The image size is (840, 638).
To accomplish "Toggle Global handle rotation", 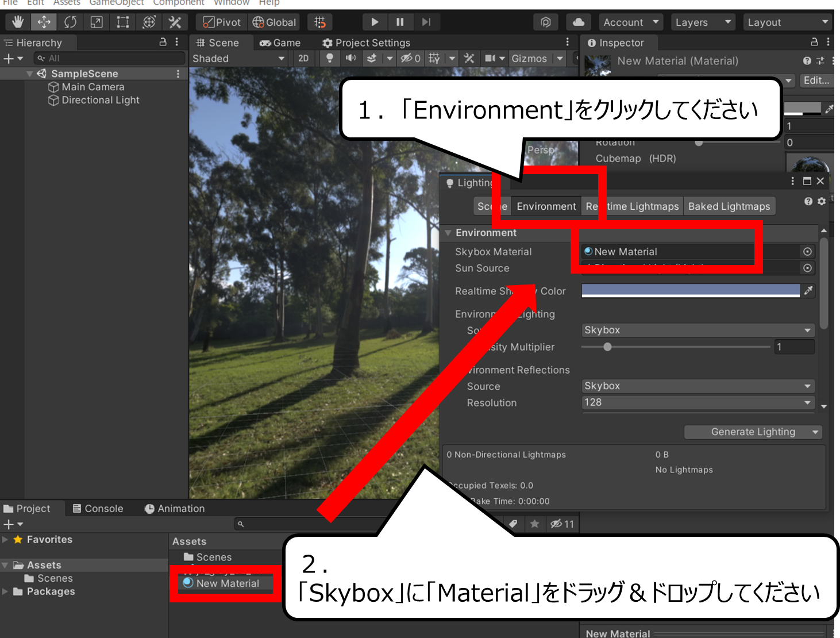I will [x=274, y=22].
